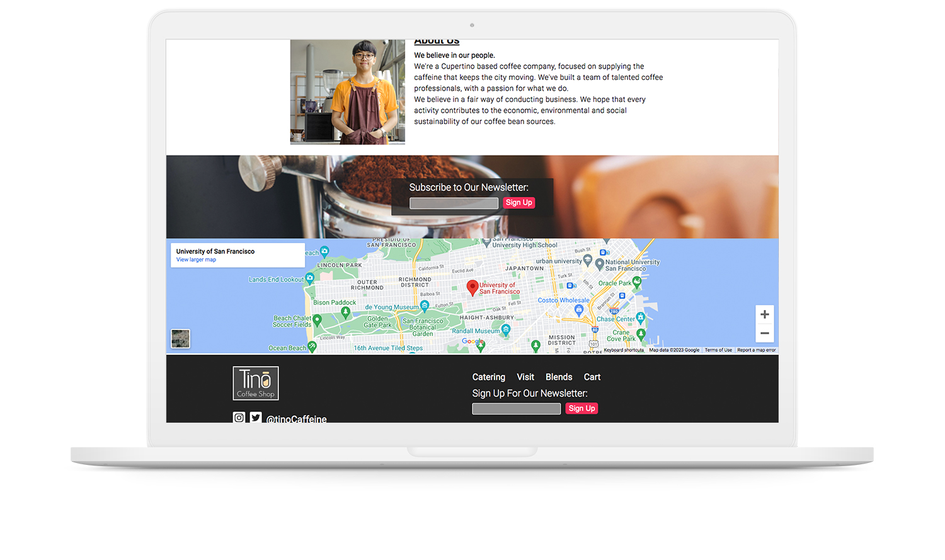Click the Costco Wholesale map marker
The image size is (945, 560).
point(579,309)
